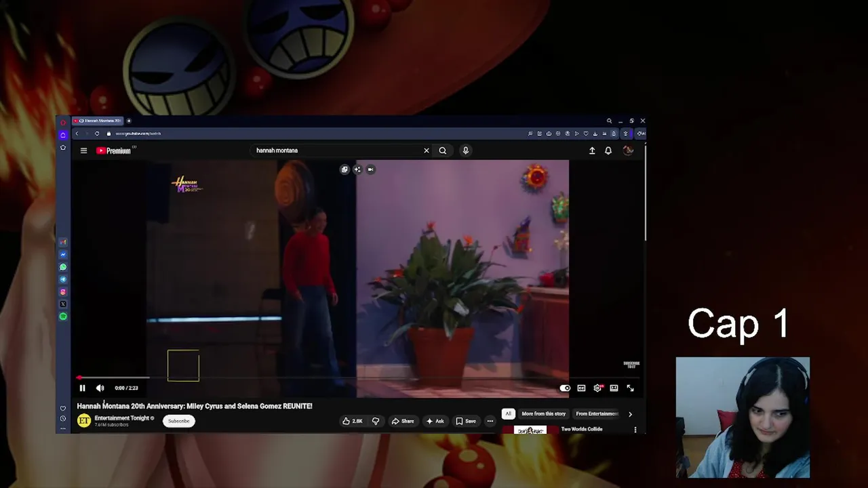Click heart icon in lower browser sidebar
Screen dimensions: 868x488
coord(63,408)
